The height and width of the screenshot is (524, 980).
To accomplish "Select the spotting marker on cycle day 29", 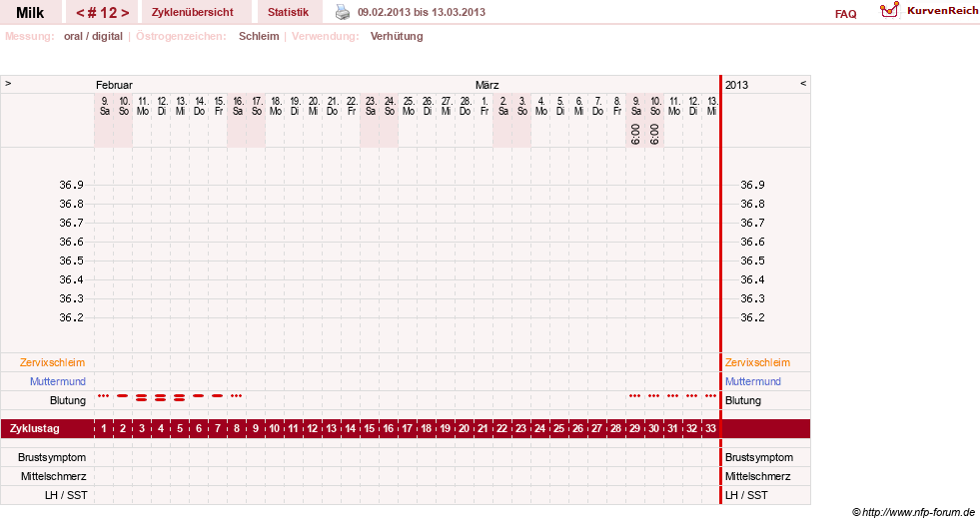I will pyautogui.click(x=635, y=396).
